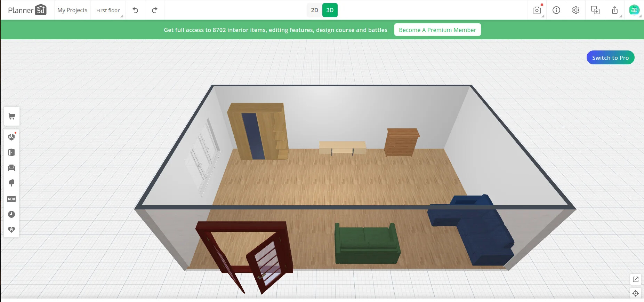
Task: Click the duplicate project icon
Action: coord(595,10)
